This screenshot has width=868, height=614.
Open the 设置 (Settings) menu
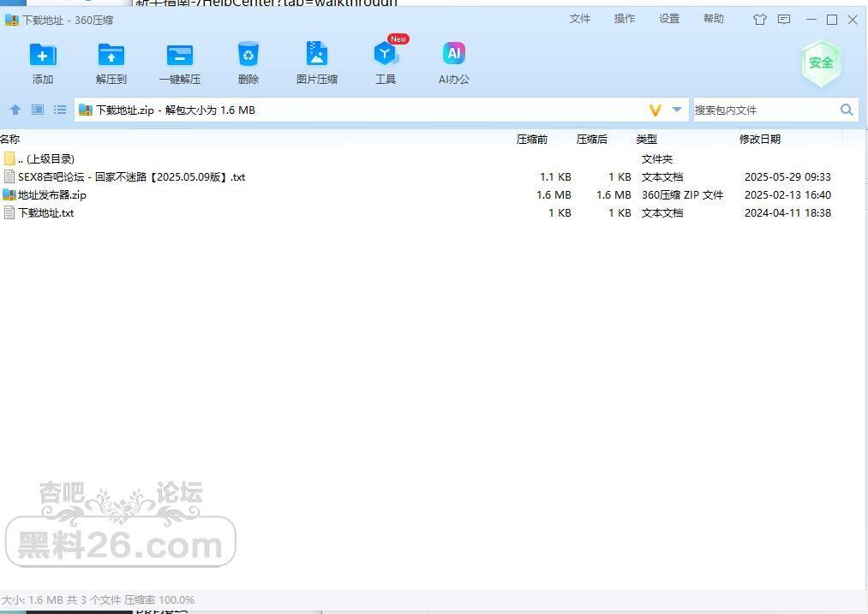pos(669,19)
